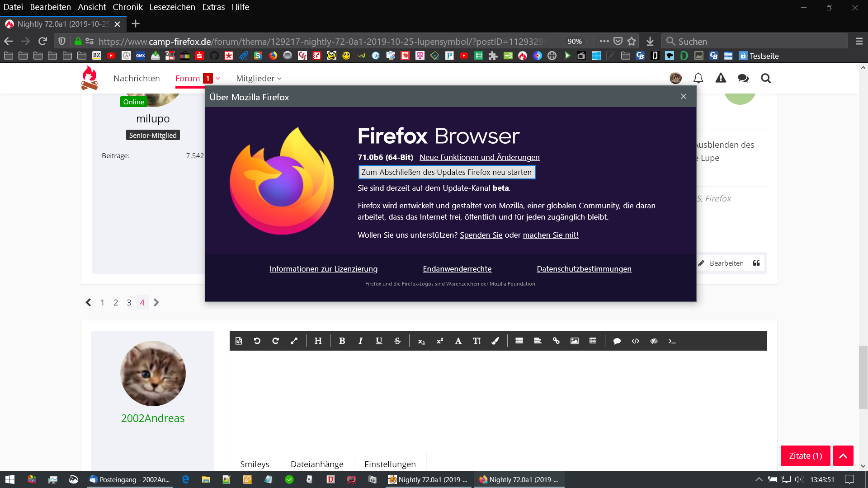868x488 pixels.
Task: Open the forum search magnifier icon
Action: (x=765, y=78)
